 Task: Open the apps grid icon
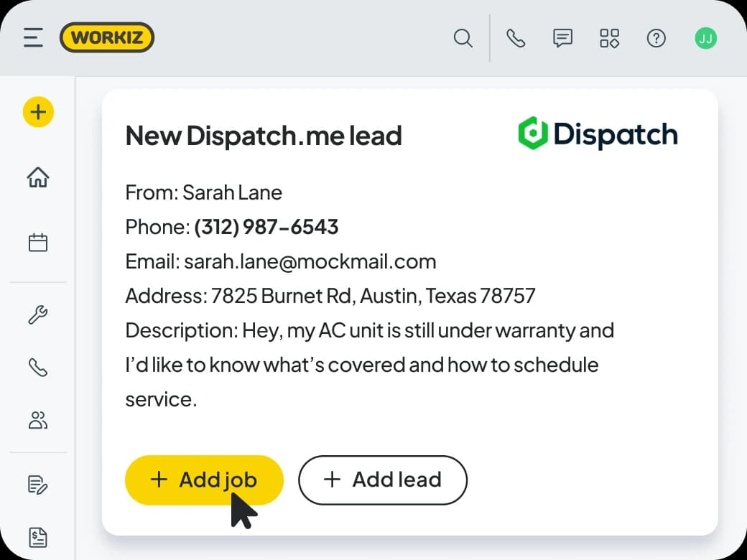pos(609,38)
